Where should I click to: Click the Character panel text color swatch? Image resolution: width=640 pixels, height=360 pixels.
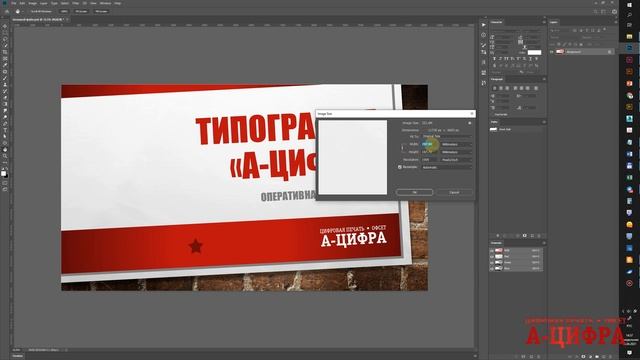point(534,52)
